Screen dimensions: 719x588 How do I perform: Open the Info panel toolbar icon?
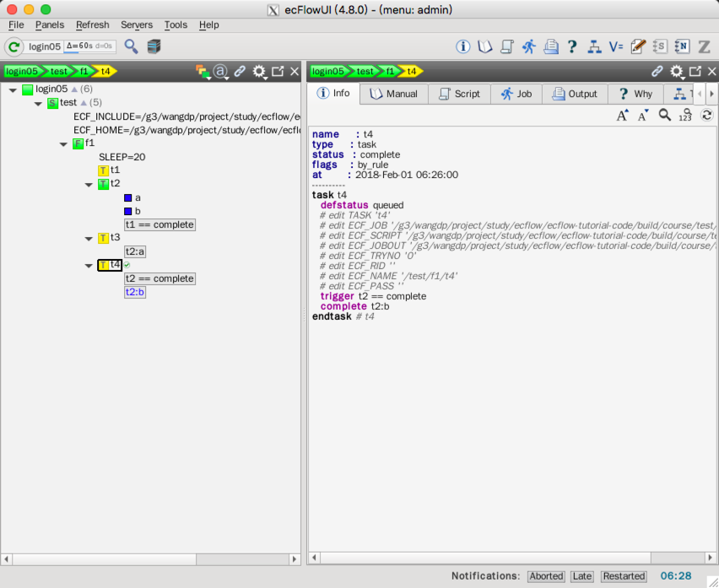(462, 46)
